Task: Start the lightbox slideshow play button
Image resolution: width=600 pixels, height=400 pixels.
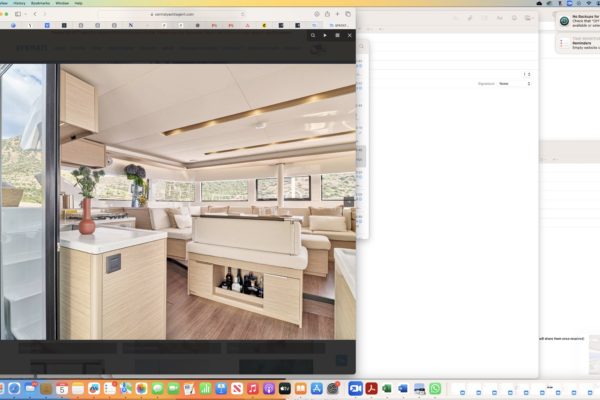Action: [325, 35]
